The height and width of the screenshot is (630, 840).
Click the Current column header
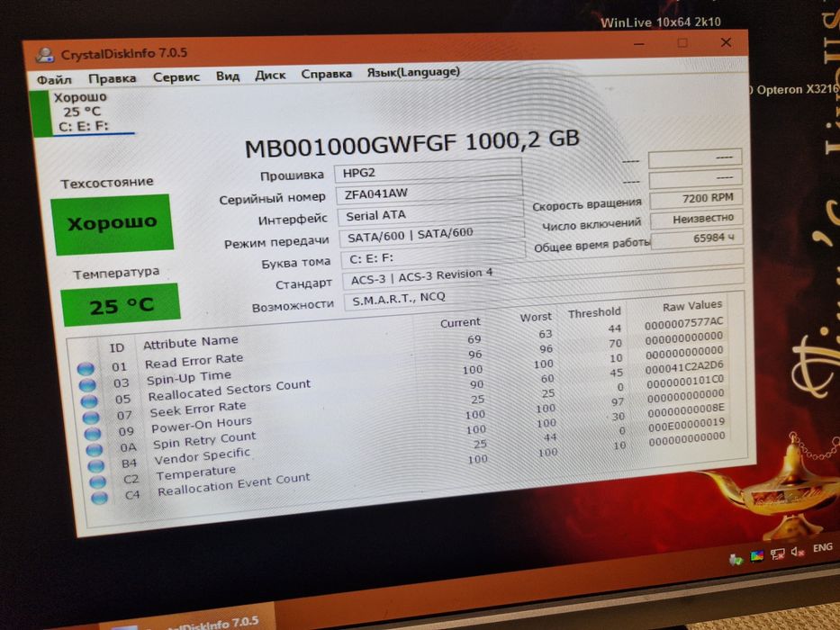pos(460,322)
